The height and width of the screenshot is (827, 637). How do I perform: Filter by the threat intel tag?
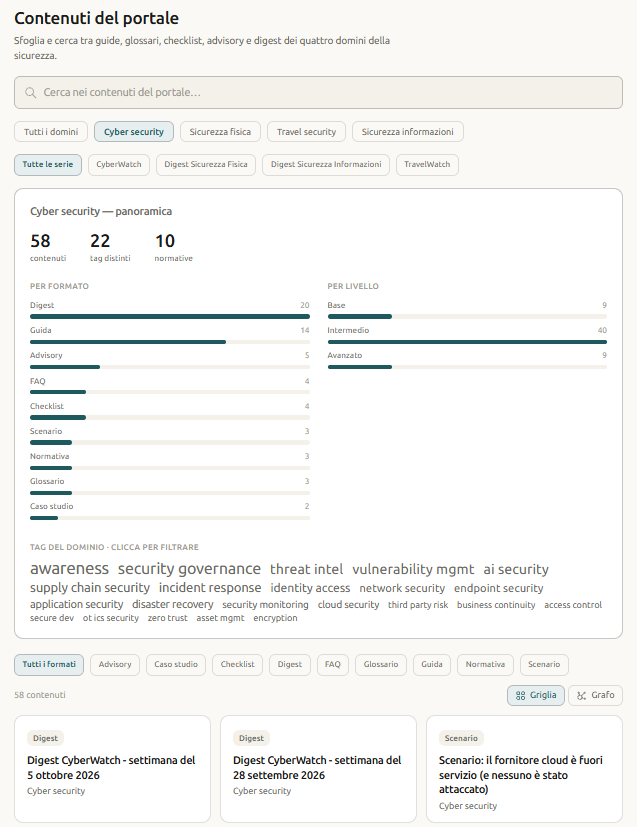click(x=306, y=569)
